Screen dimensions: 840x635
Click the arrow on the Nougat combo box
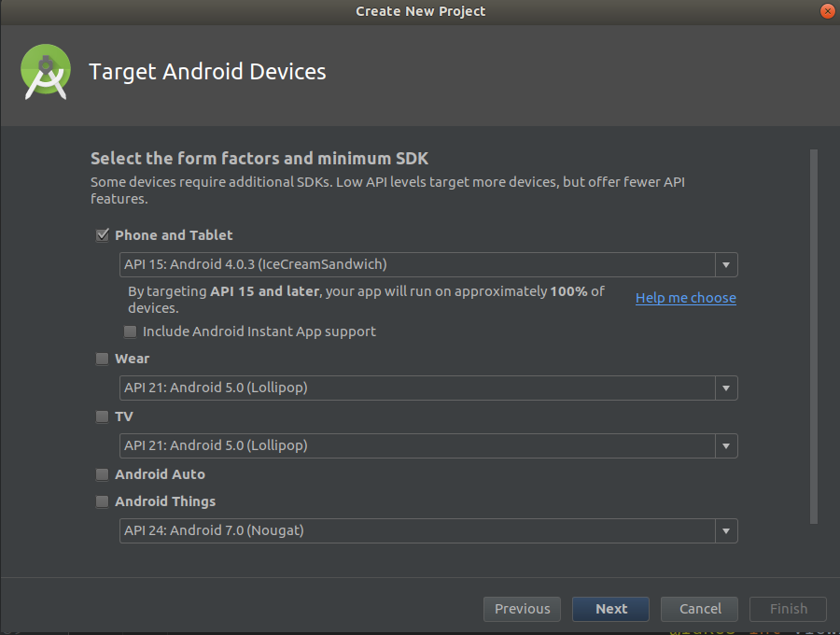pos(726,530)
